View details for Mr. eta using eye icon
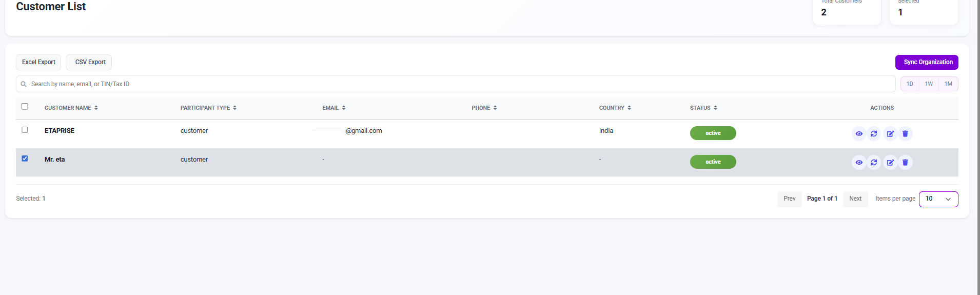Viewport: 980px width, 295px height. point(859,163)
